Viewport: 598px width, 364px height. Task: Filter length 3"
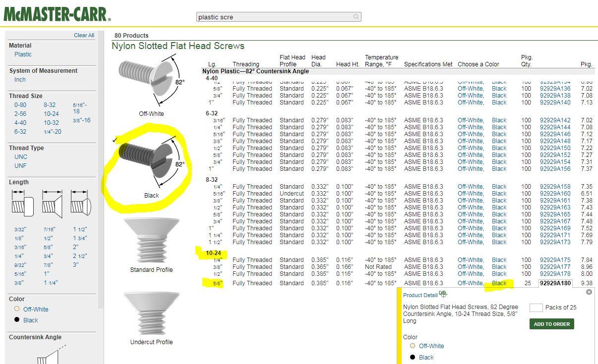point(76,265)
